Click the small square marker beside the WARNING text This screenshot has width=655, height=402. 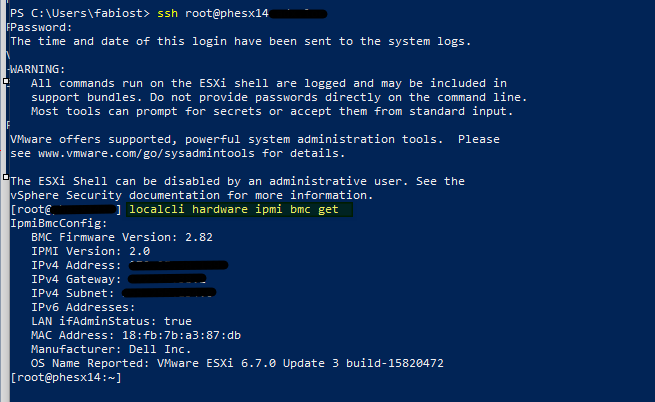point(6,81)
